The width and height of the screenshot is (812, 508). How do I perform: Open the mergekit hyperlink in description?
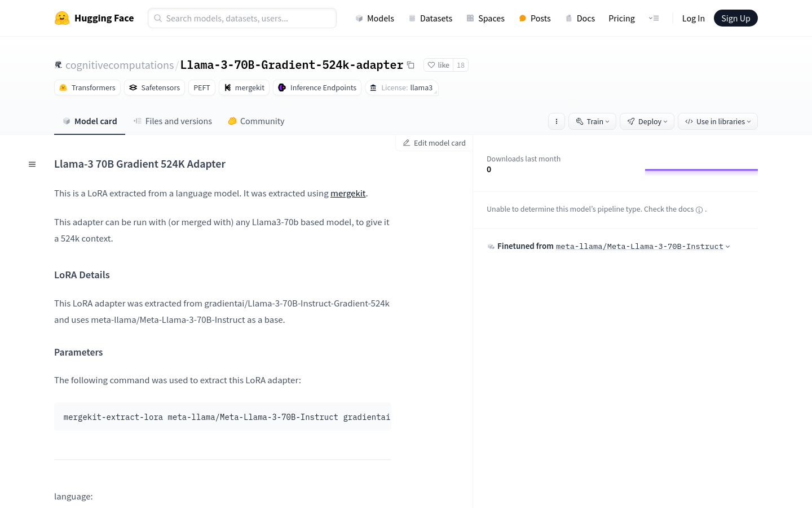348,193
